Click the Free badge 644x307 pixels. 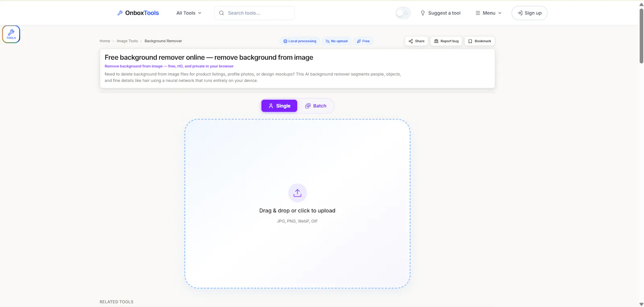[363, 41]
